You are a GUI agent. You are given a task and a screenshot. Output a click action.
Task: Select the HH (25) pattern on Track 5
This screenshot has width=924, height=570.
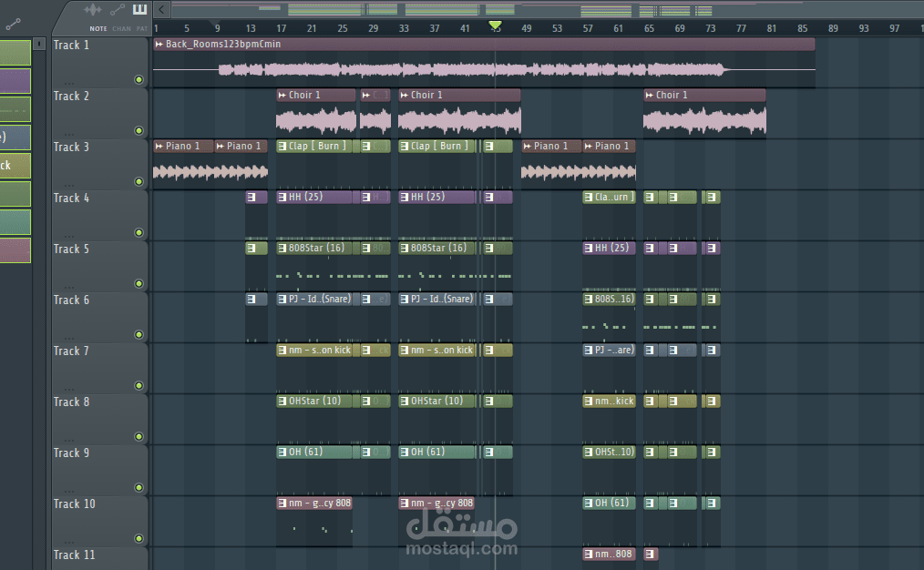click(x=609, y=248)
